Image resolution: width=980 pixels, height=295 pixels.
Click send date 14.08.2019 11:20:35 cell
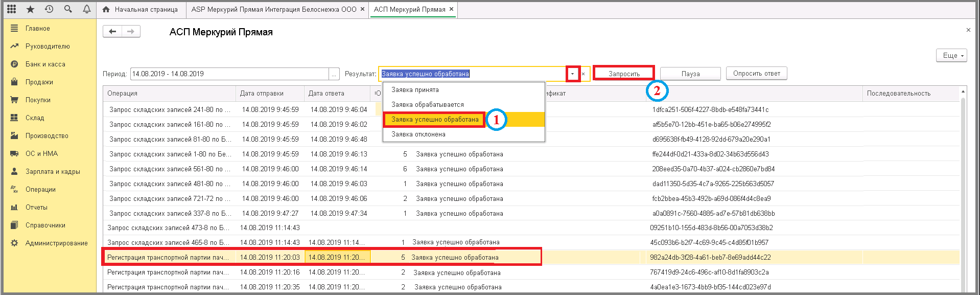coord(270,287)
